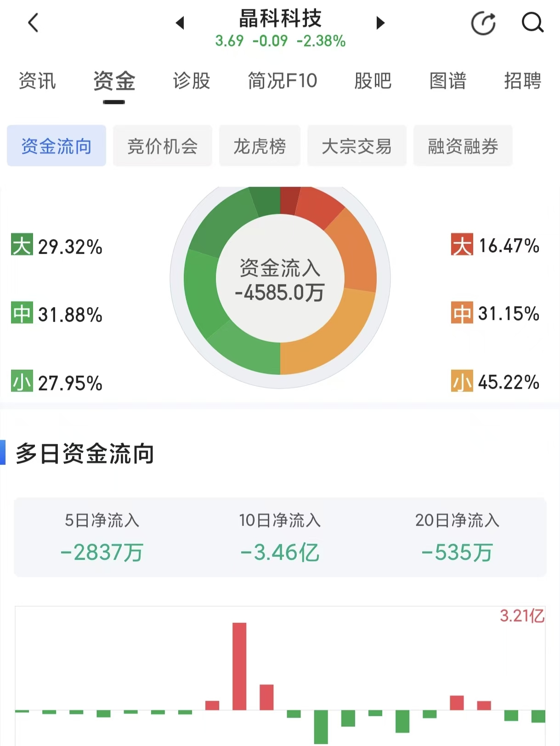This screenshot has height=746, width=560.
Task: Tap yellow 小 inflow legend icon
Action: [462, 381]
